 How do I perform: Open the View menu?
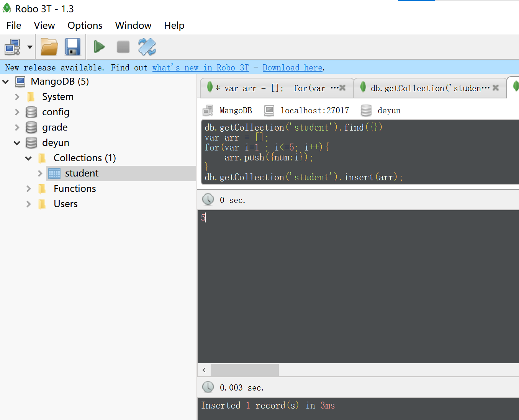coord(44,25)
